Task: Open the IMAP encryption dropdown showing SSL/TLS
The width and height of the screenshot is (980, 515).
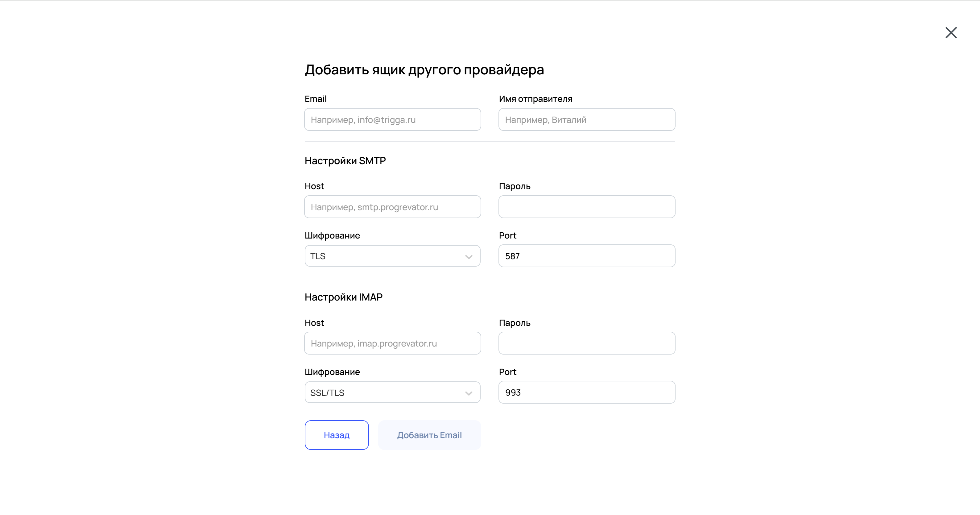Action: [x=392, y=392]
